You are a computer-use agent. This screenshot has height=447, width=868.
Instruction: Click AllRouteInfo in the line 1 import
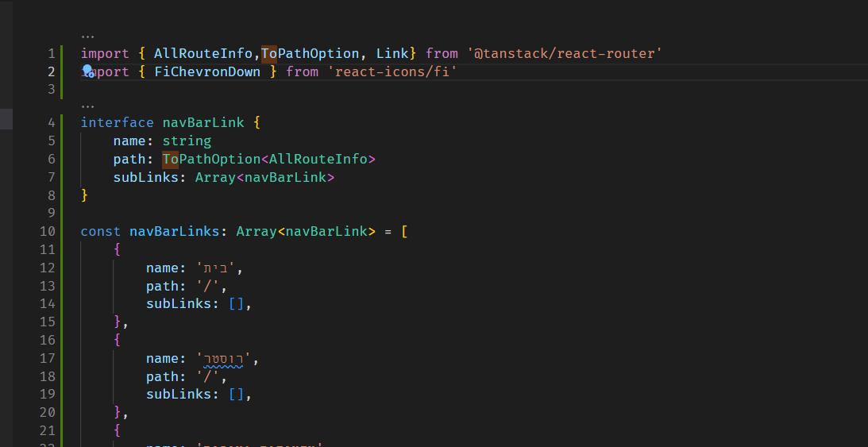(x=203, y=54)
